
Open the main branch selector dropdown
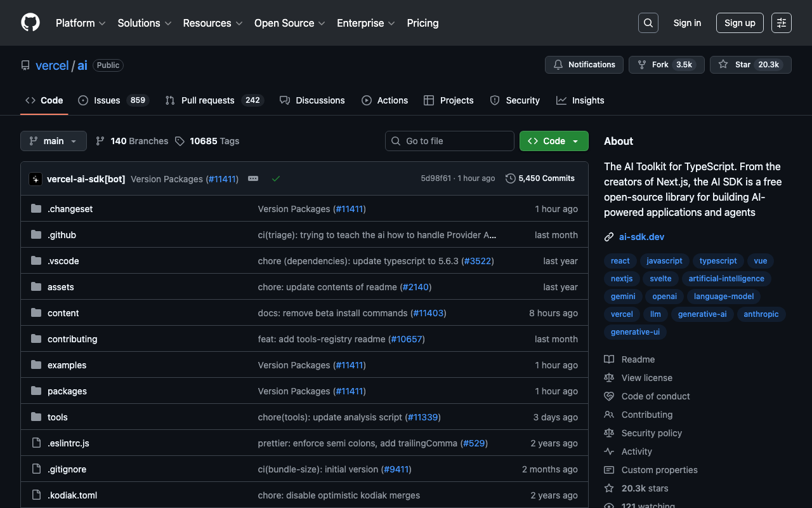[x=53, y=141]
